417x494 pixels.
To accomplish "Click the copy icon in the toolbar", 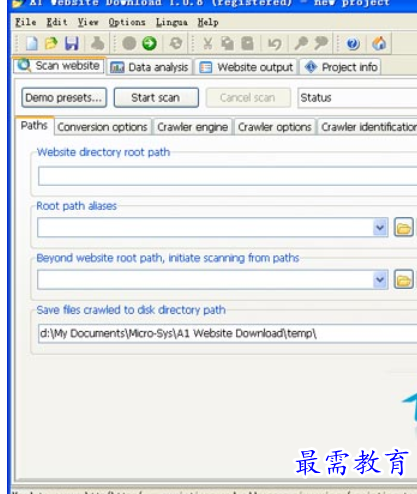I will point(228,44).
